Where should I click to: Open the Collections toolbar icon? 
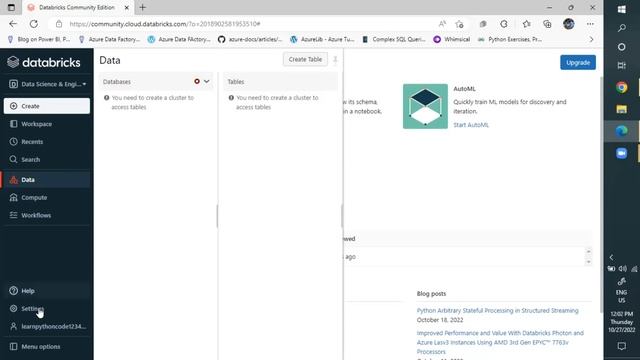click(547, 24)
